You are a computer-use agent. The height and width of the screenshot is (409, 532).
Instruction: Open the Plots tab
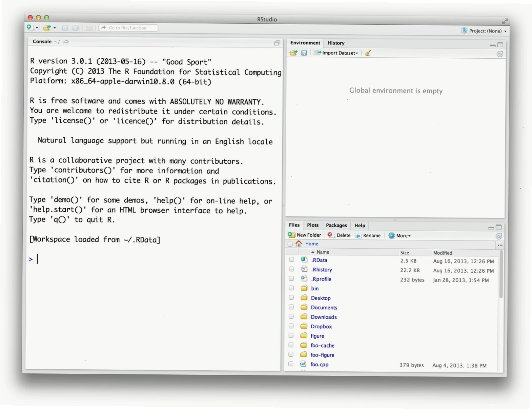tap(313, 225)
